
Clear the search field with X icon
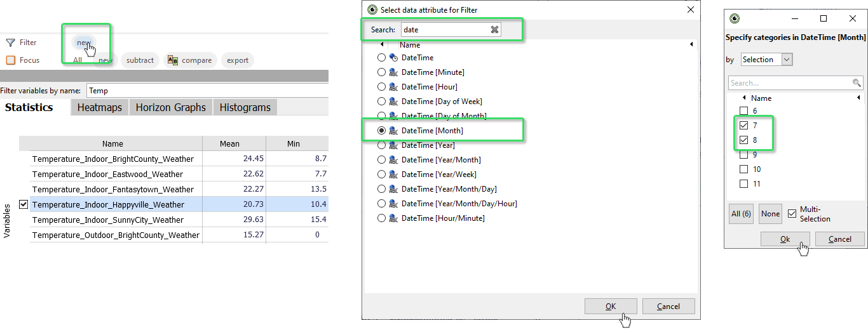point(495,30)
